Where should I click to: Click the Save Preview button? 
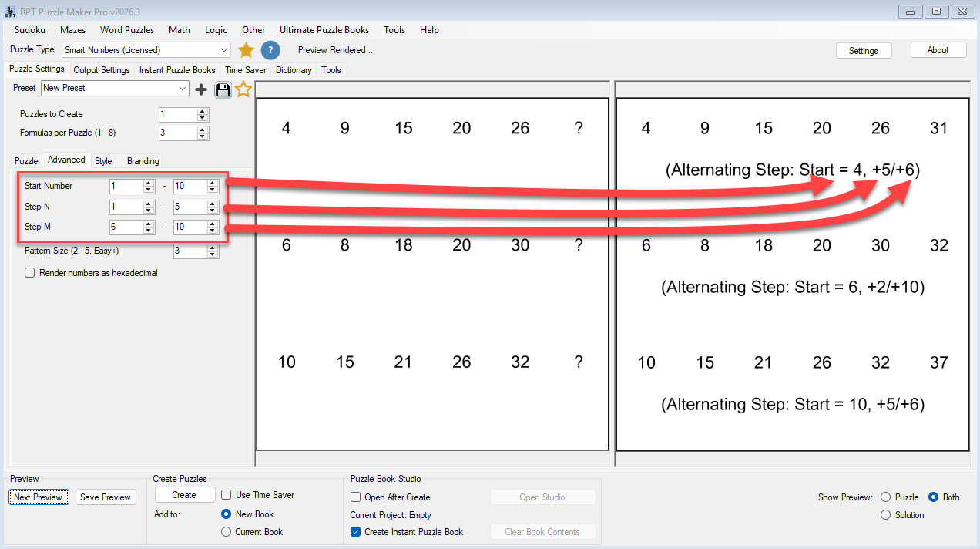pyautogui.click(x=106, y=497)
